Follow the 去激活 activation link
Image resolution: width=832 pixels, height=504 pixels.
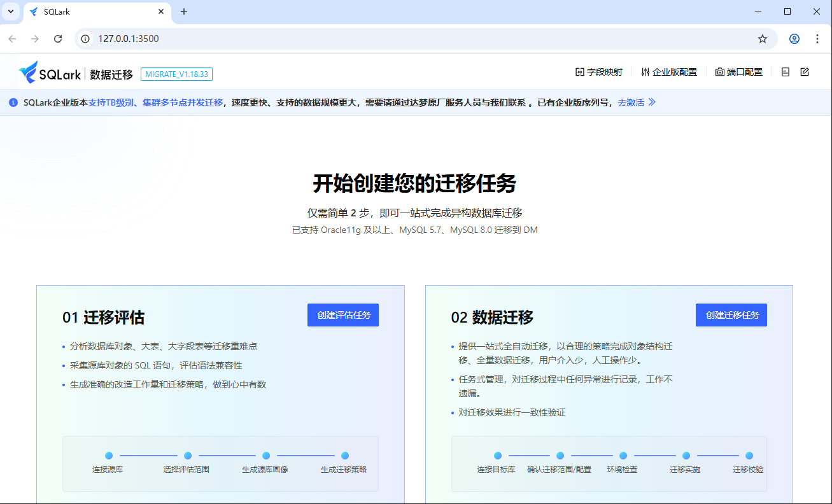pos(631,102)
